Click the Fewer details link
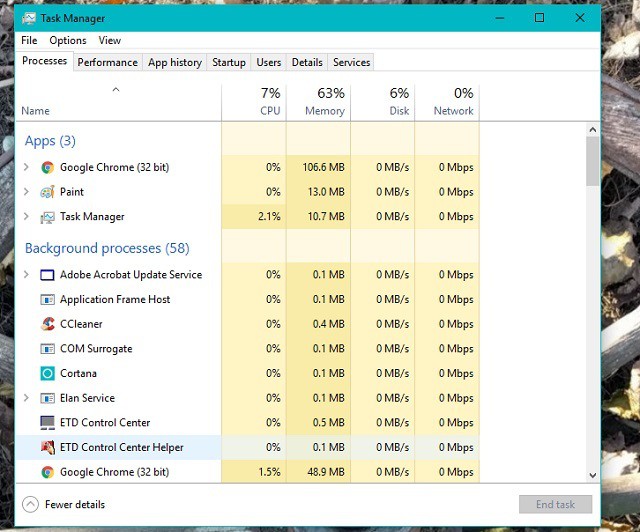 point(75,505)
